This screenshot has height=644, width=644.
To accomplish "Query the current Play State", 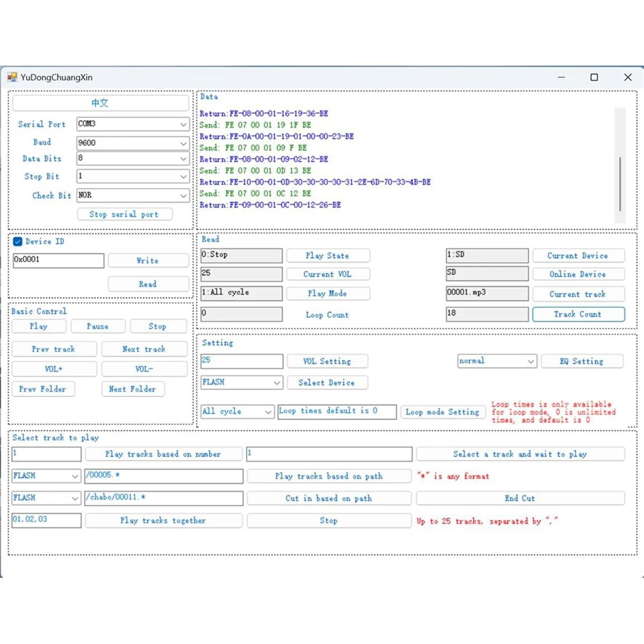I will 328,255.
